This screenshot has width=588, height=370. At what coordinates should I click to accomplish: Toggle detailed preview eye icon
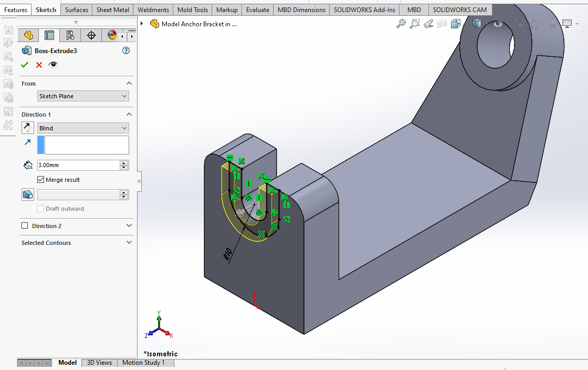[53, 65]
